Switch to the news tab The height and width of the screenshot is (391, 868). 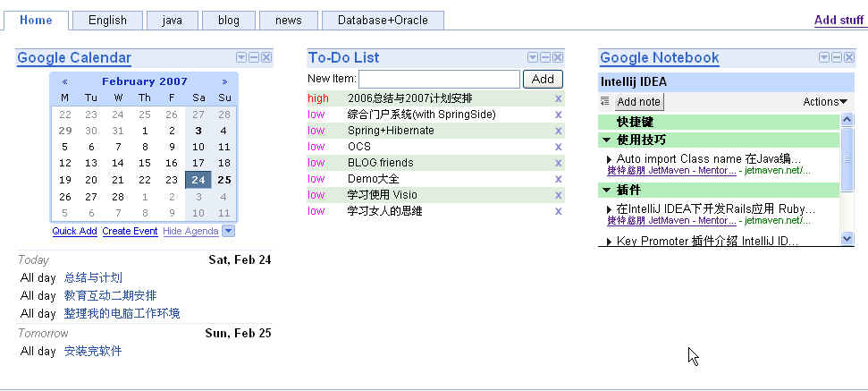[x=289, y=21]
